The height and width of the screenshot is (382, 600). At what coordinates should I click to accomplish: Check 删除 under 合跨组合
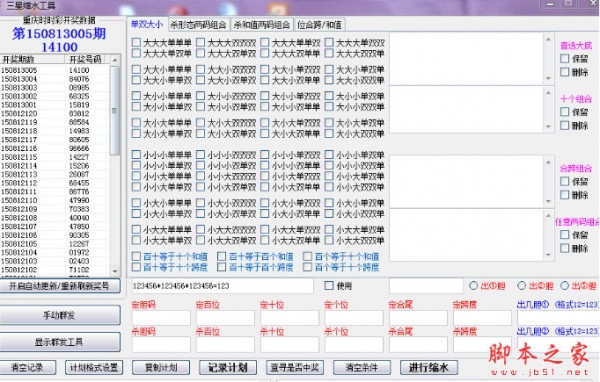564,195
